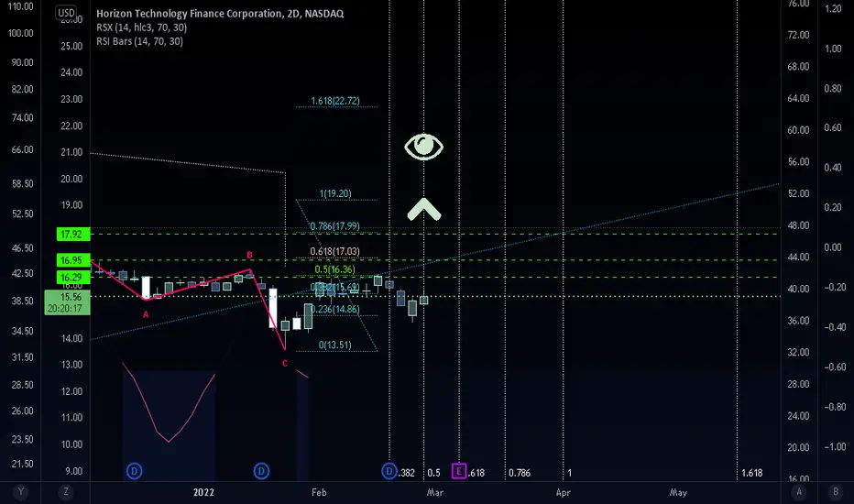Click the 2022 label on time axis
This screenshot has height=504, width=854.
coord(203,493)
